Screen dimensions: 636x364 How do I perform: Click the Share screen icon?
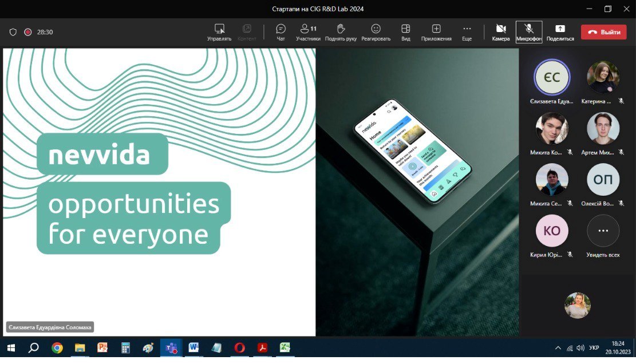coord(560,32)
